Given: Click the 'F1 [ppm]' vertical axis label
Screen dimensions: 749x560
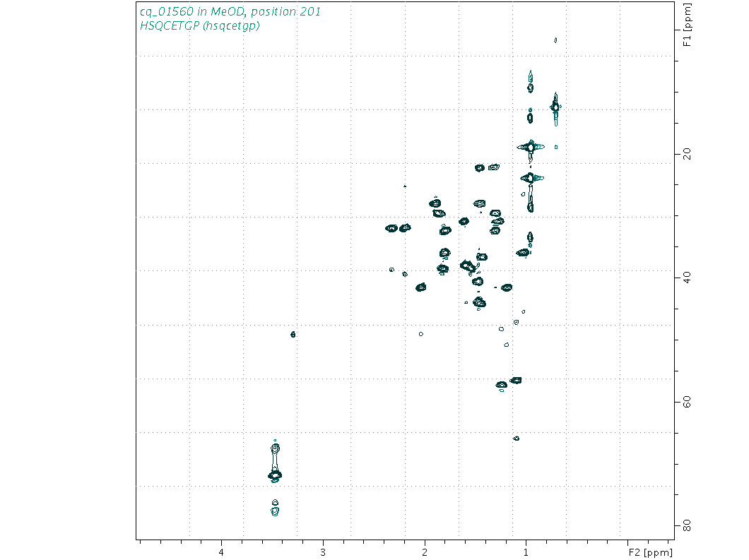Looking at the screenshot, I should (687, 25).
